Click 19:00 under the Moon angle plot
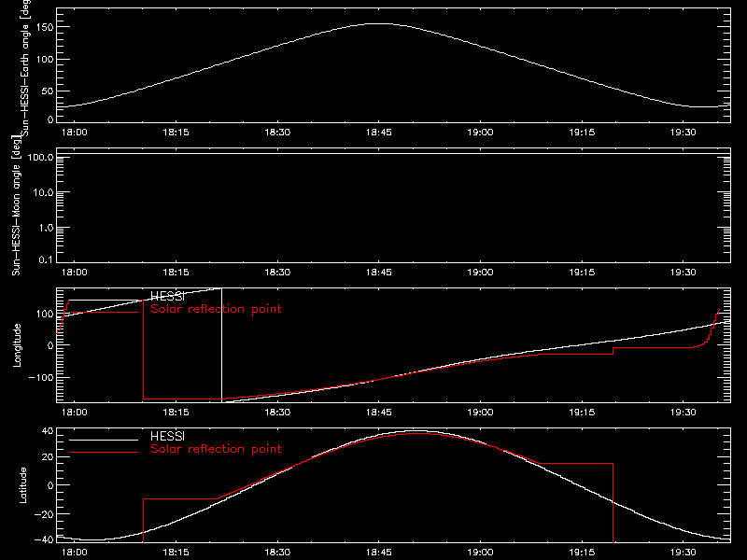Screen dimensions: 747x560 pyautogui.click(x=480, y=273)
